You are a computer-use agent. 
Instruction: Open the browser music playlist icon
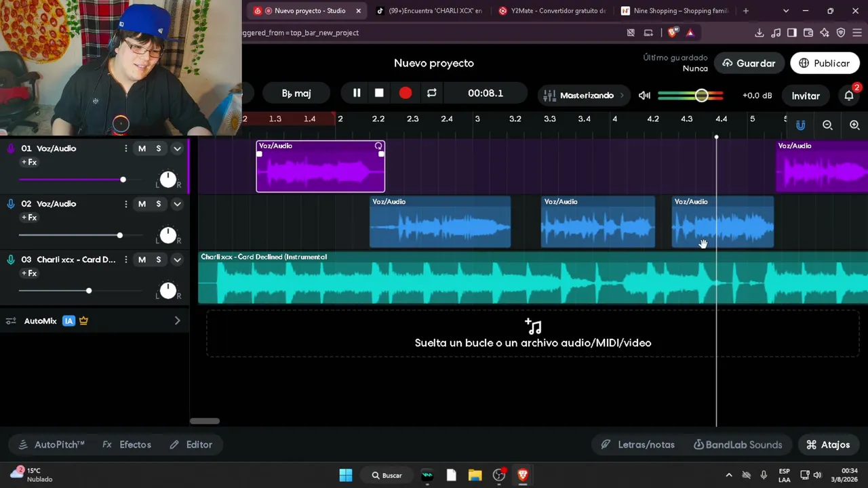776,33
